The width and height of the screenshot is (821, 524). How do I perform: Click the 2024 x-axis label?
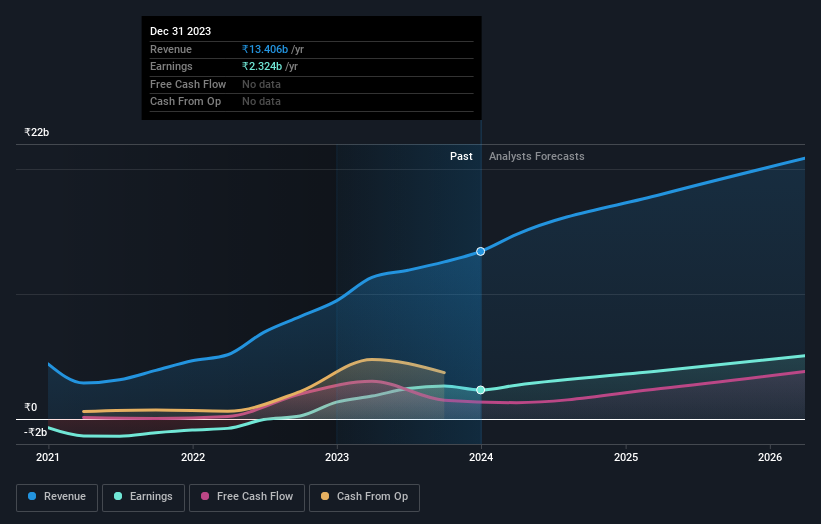click(481, 458)
